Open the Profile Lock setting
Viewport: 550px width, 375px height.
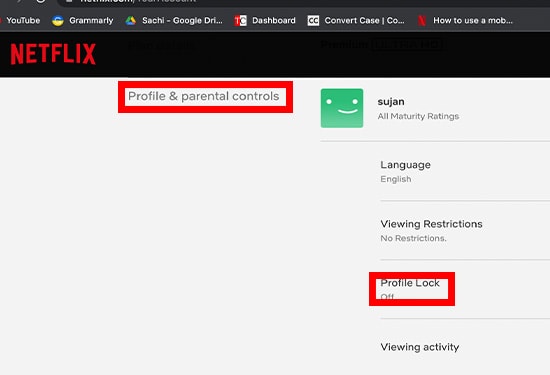(410, 283)
